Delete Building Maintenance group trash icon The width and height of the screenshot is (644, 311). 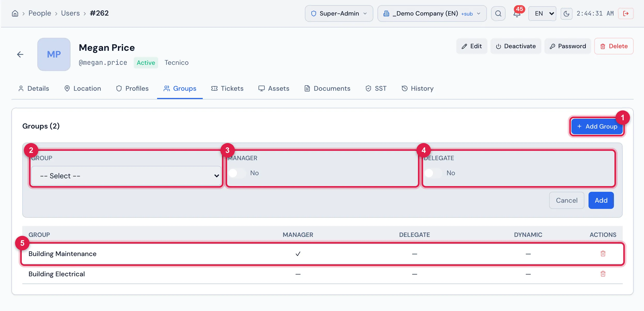(x=603, y=253)
